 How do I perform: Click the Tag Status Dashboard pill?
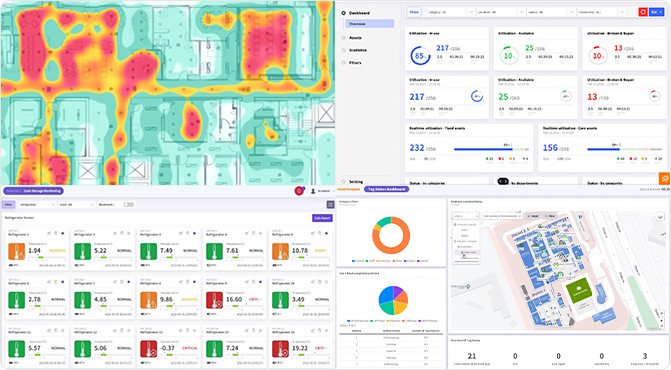(386, 189)
